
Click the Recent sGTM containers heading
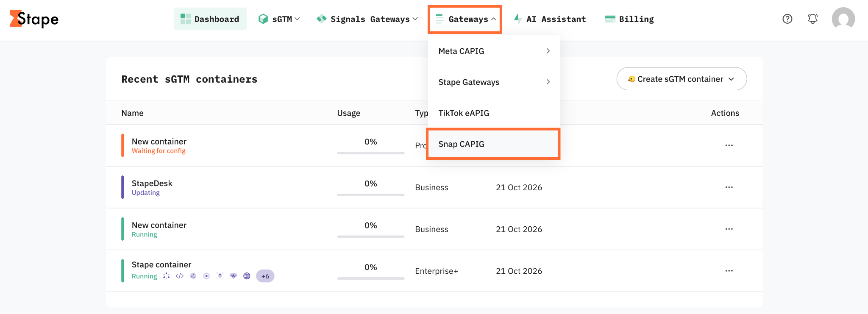tap(189, 79)
